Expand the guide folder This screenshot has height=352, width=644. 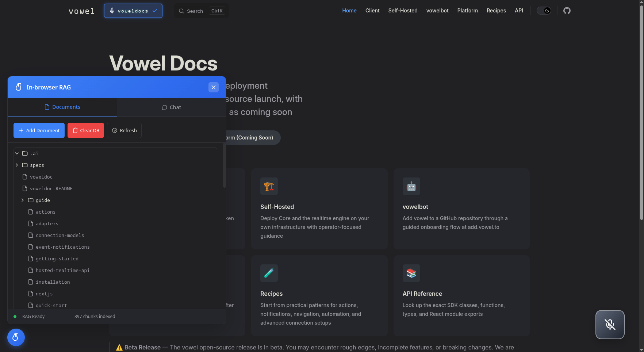click(x=22, y=200)
